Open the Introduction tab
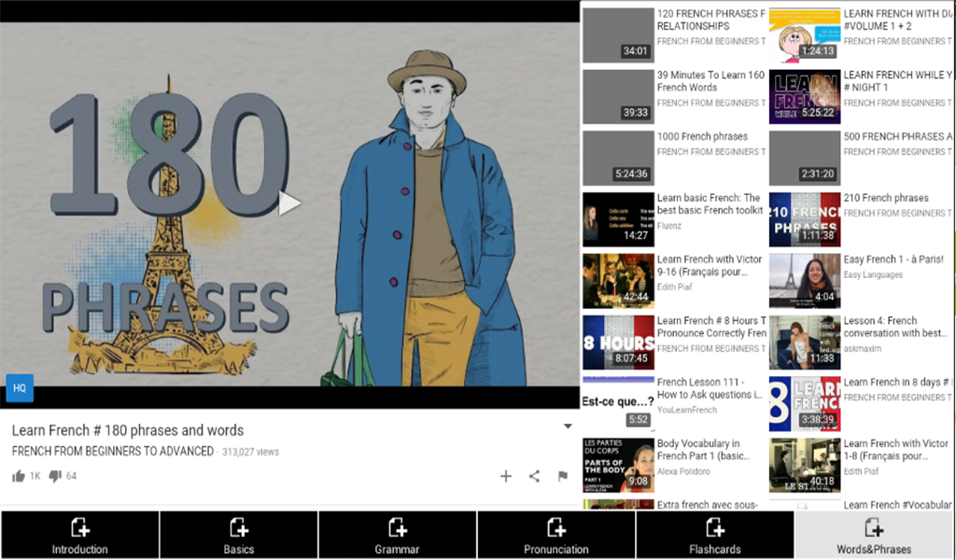Image resolution: width=956 pixels, height=560 pixels. point(79,536)
